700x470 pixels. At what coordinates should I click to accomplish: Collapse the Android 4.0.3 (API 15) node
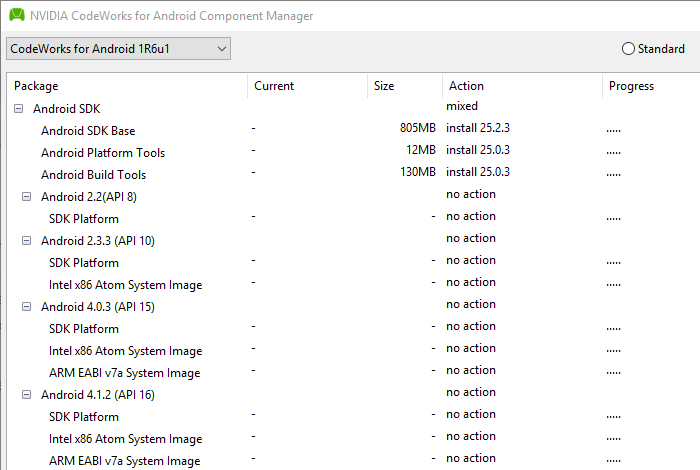(27, 307)
